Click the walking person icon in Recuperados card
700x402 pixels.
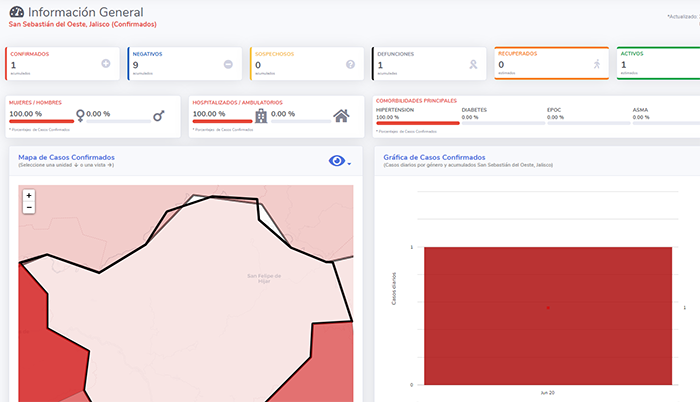tap(596, 64)
